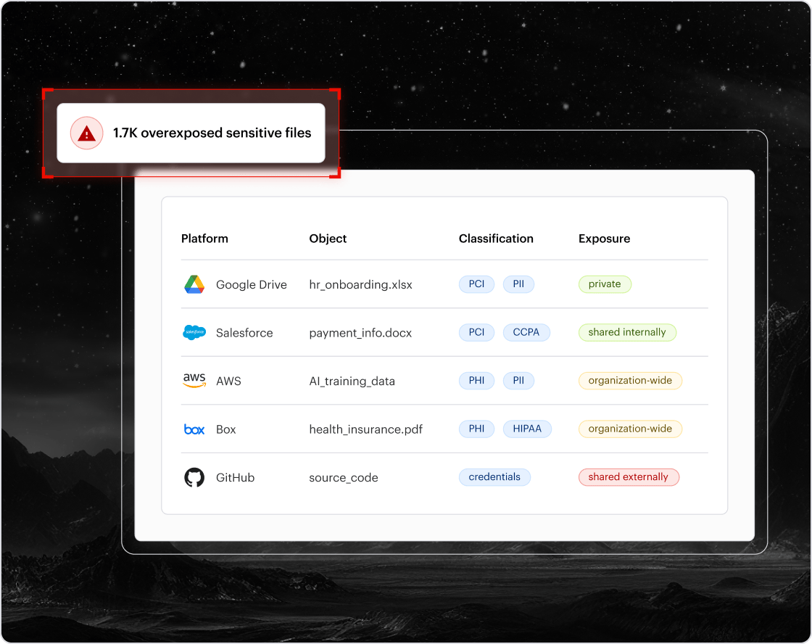Click the red warning triangle icon
Image resolution: width=812 pixels, height=644 pixels.
(86, 133)
